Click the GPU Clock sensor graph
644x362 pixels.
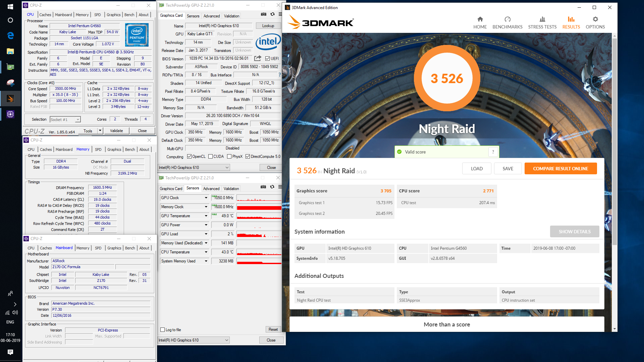pyautogui.click(x=259, y=198)
